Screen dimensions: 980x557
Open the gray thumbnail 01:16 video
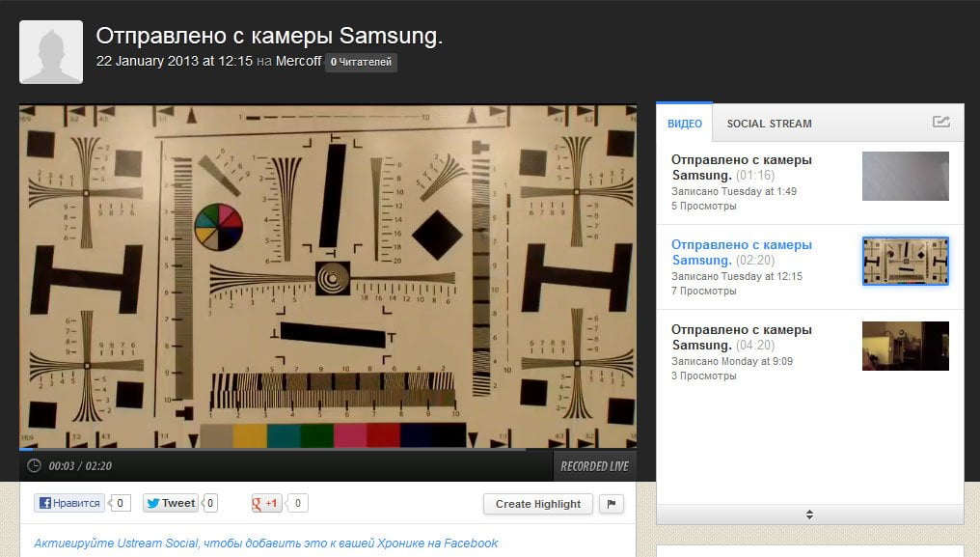coord(906,176)
